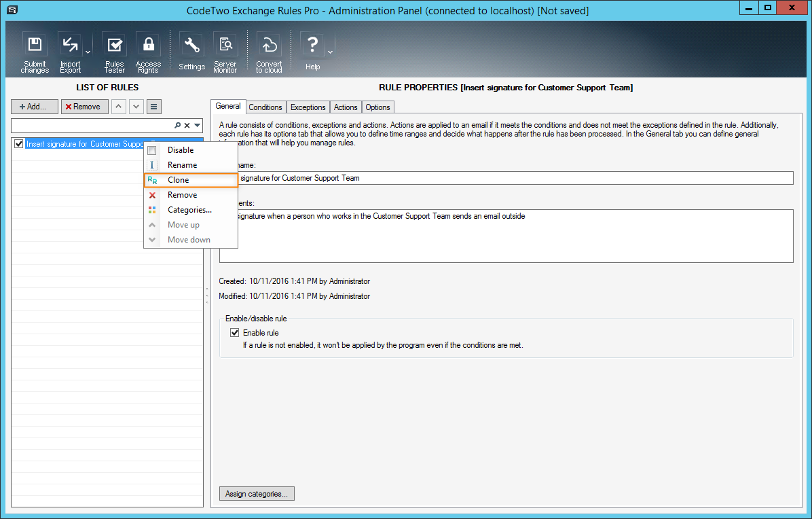
Task: Open the Settings wrench tool
Action: pos(191,52)
